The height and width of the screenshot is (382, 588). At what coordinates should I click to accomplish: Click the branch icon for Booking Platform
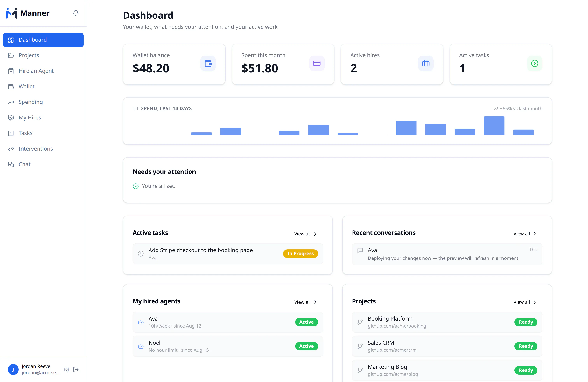coord(360,322)
